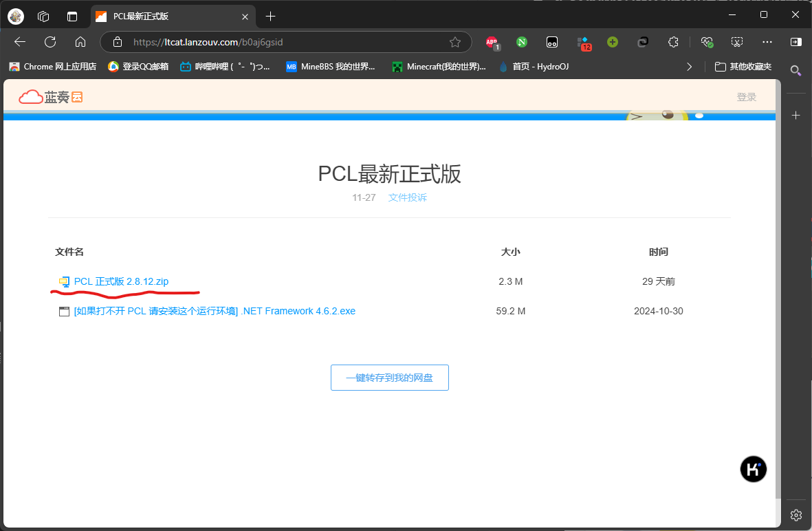This screenshot has height=531, width=812.
Task: Toggle the favorite star in address bar
Action: pos(454,42)
